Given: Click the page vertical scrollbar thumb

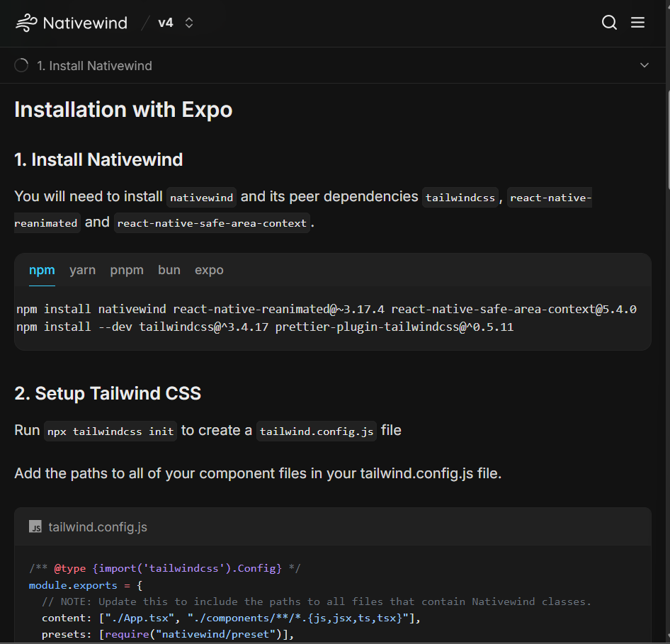Looking at the screenshot, I should click(x=668, y=139).
